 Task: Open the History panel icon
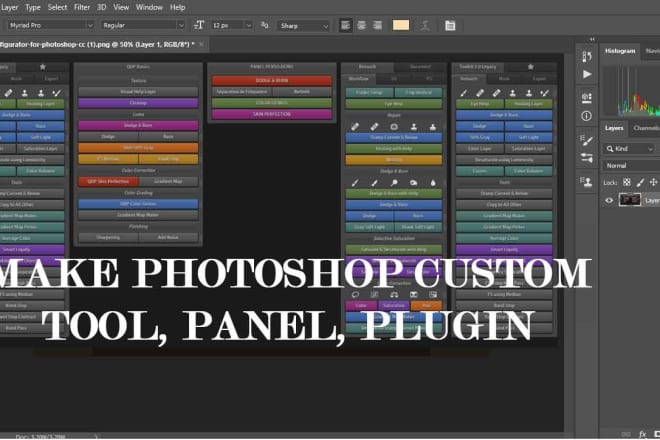(587, 56)
